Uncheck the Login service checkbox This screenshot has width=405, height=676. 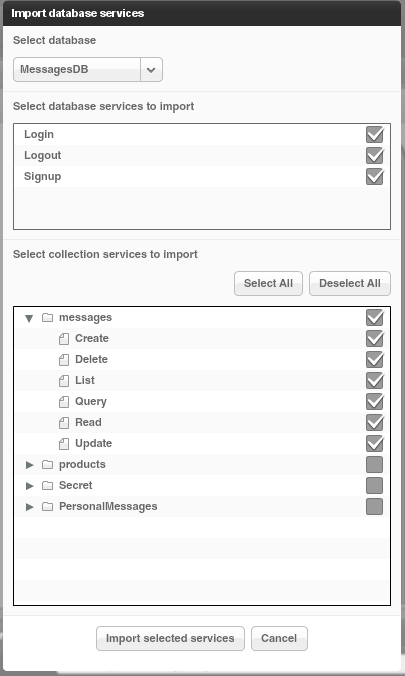374,135
